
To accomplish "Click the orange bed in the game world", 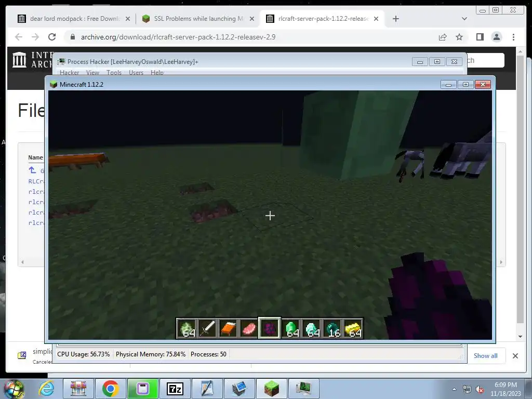I will 79,161.
